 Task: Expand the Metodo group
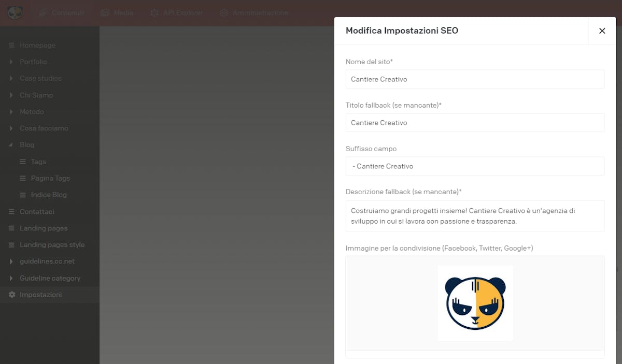pos(50,112)
